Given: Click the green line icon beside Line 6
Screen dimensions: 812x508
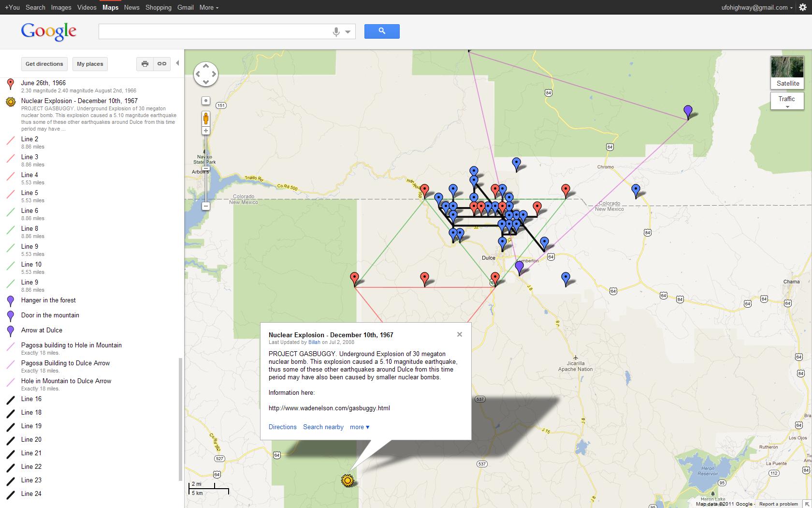Looking at the screenshot, I should point(11,212).
